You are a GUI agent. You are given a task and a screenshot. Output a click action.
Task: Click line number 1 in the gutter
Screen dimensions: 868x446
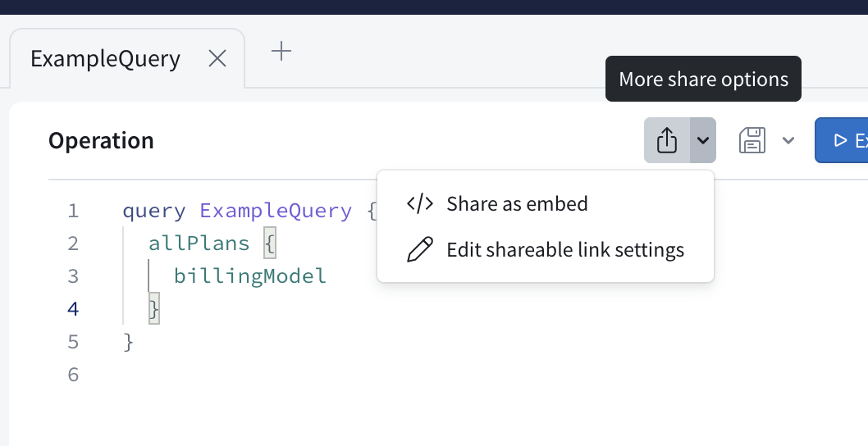tap(74, 211)
